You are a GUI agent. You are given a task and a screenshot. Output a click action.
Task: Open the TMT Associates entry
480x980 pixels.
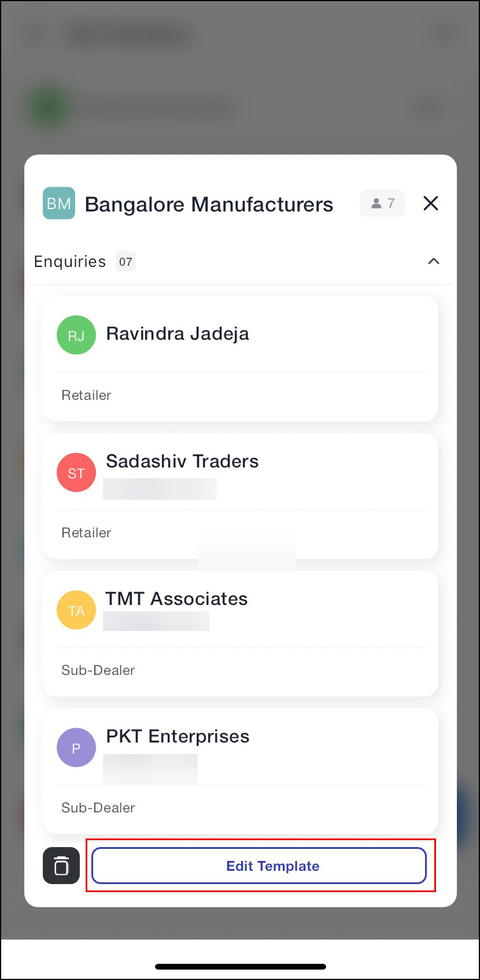pos(241,634)
